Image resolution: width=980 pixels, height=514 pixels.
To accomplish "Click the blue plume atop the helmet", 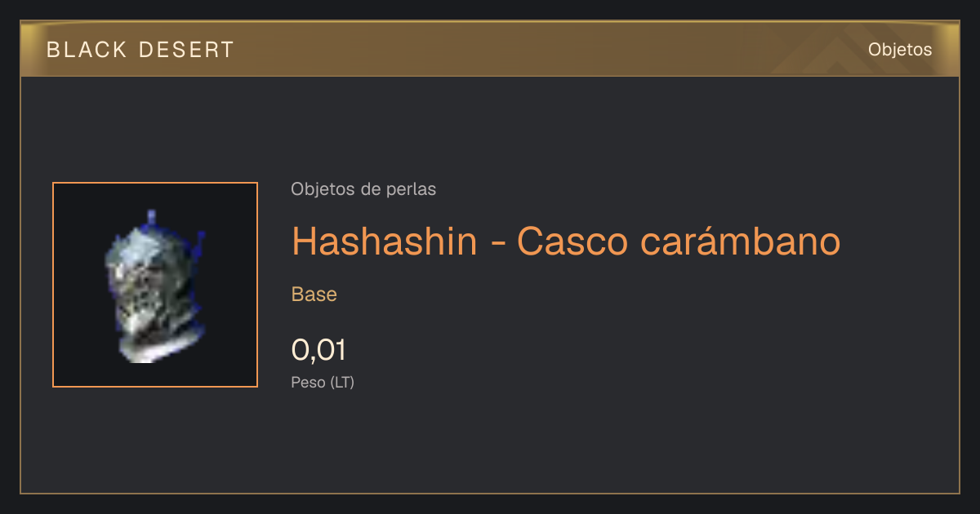I will [151, 219].
